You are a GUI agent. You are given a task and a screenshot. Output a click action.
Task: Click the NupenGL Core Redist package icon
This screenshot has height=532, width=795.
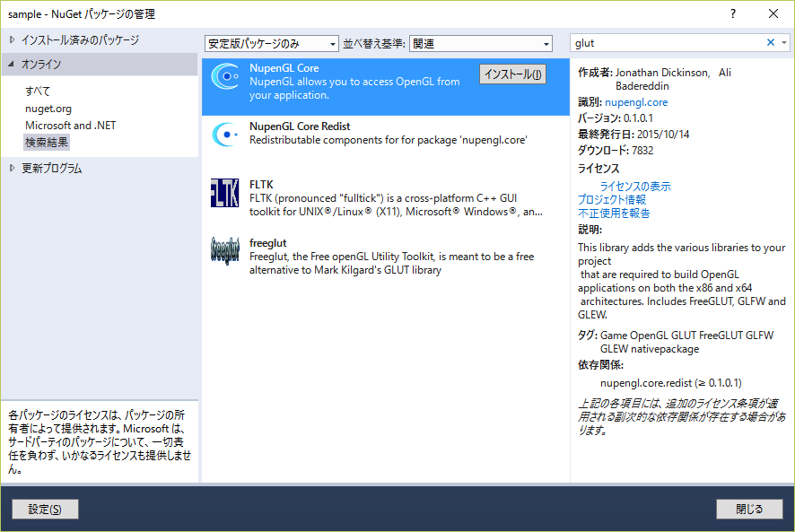pyautogui.click(x=224, y=135)
